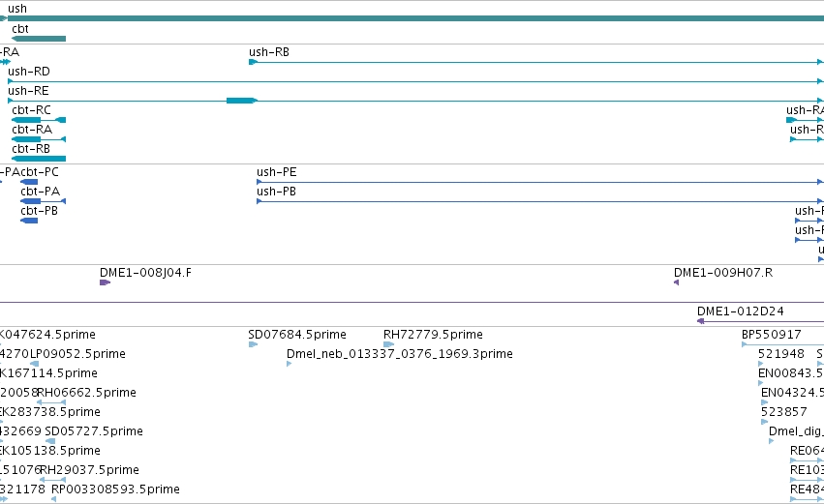Screen dimensions: 824x504
Task: Select the cbt-RA transcript feature
Action: pyautogui.click(x=39, y=139)
